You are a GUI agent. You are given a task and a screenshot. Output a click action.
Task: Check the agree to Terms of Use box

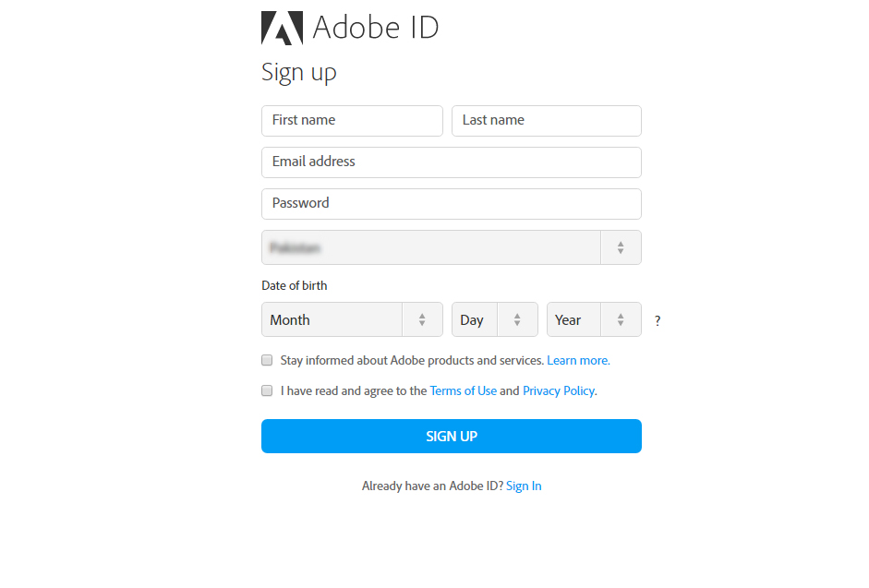click(x=267, y=390)
